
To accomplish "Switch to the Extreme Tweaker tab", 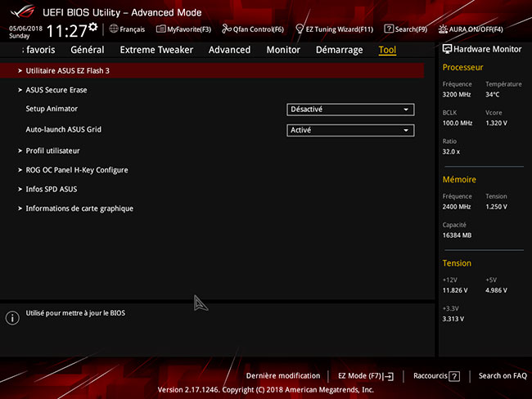I will coord(156,50).
